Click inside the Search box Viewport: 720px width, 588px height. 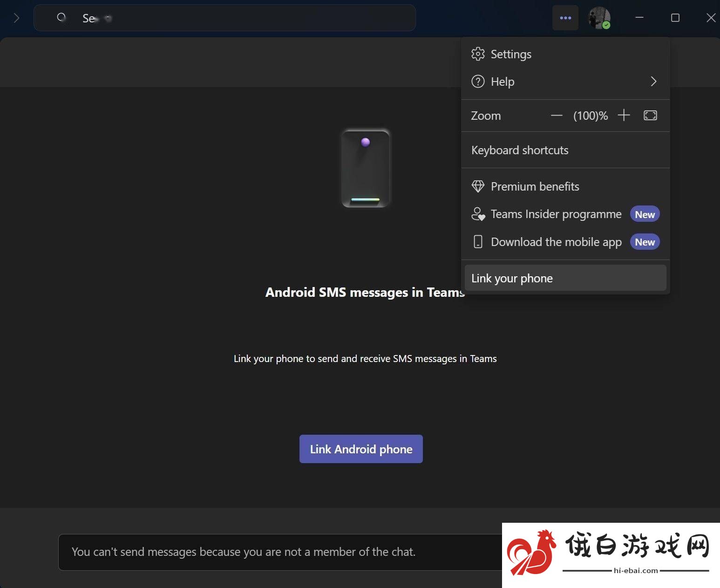(224, 18)
